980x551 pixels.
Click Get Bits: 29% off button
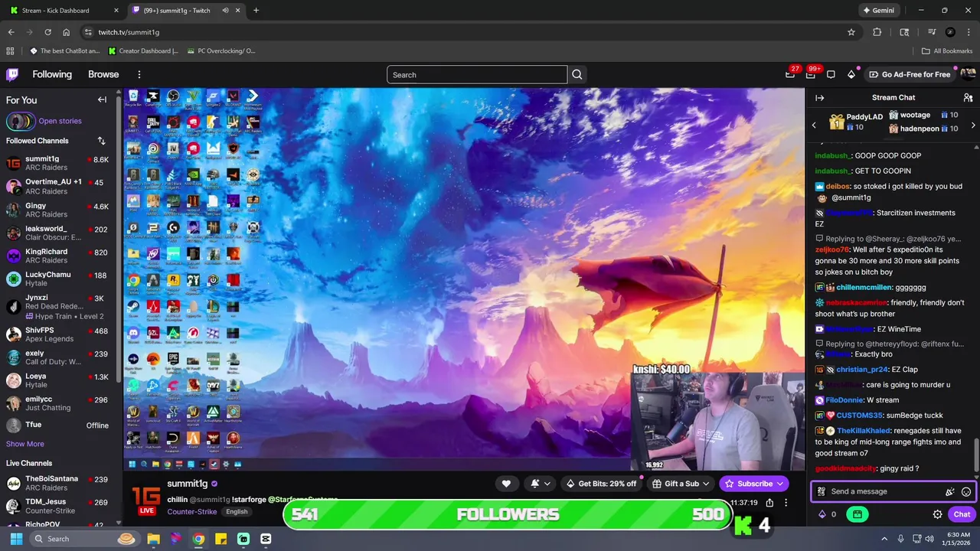point(601,484)
